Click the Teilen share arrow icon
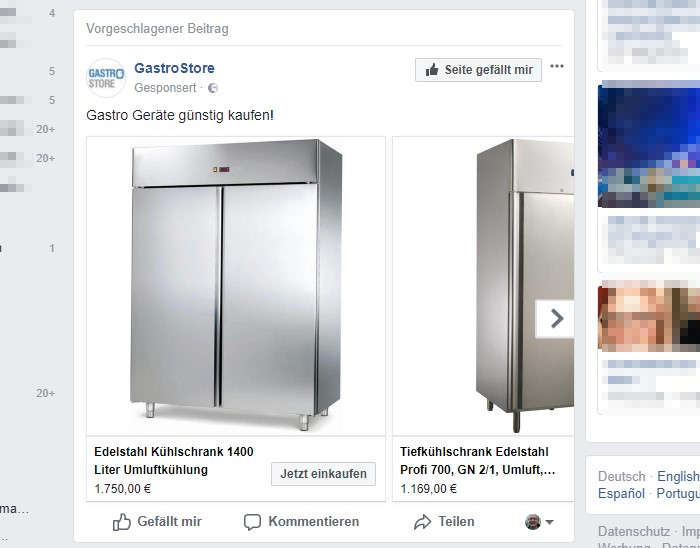The image size is (700, 548). (422, 522)
